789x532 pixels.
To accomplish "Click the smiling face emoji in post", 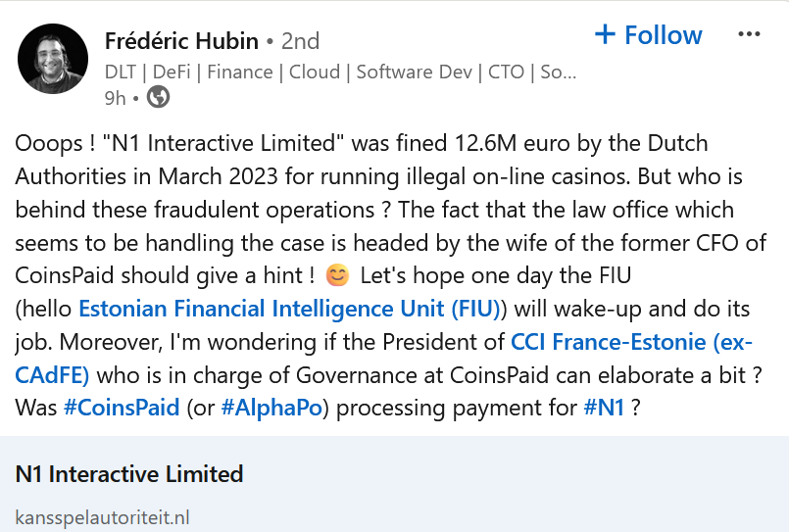I will (337, 275).
